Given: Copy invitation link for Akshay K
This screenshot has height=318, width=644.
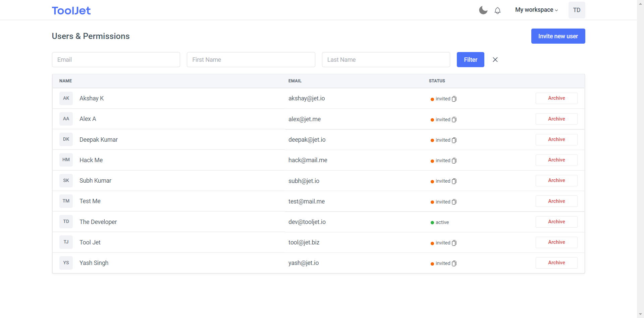Looking at the screenshot, I should 454,99.
